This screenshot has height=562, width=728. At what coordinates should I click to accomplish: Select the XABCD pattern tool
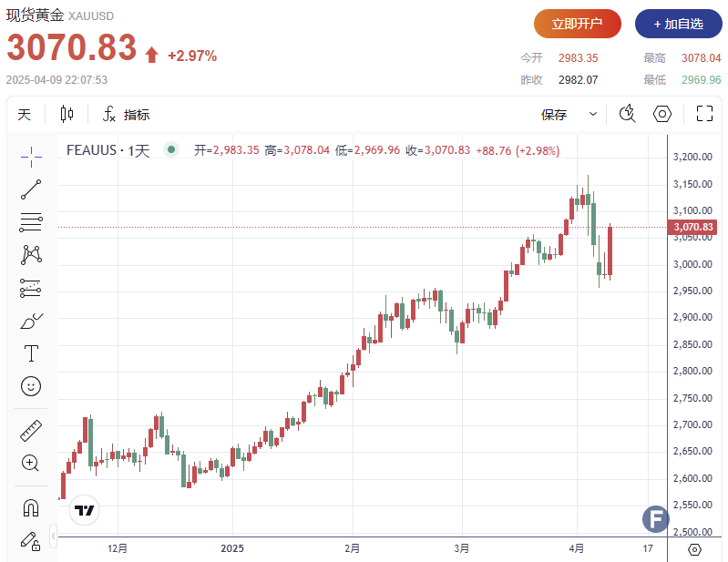[x=31, y=255]
